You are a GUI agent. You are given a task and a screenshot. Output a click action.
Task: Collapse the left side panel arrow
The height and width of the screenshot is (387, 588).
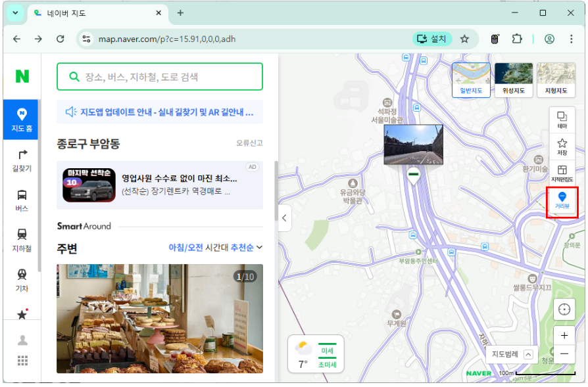click(x=284, y=218)
